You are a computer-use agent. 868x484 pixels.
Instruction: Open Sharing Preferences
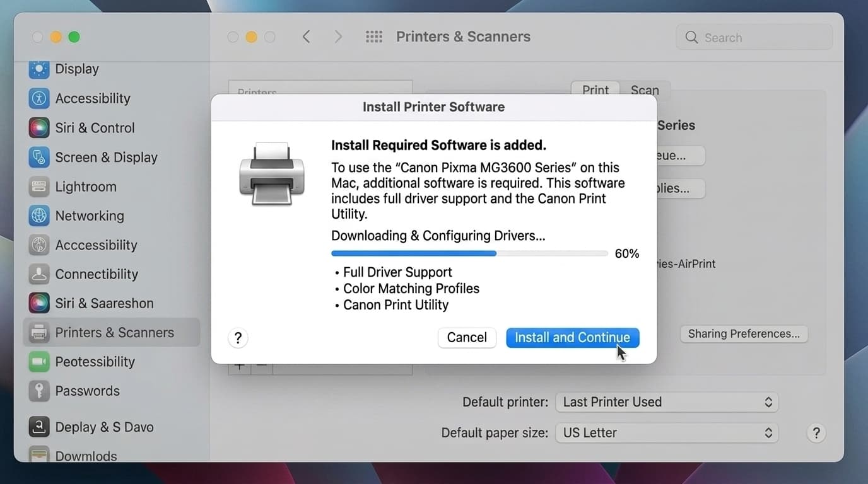(x=744, y=334)
